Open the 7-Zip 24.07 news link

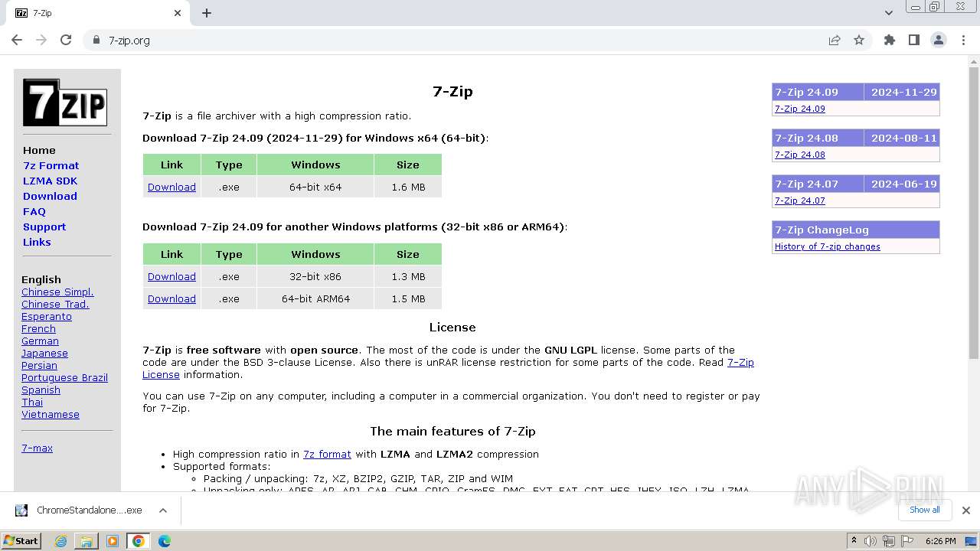click(799, 201)
